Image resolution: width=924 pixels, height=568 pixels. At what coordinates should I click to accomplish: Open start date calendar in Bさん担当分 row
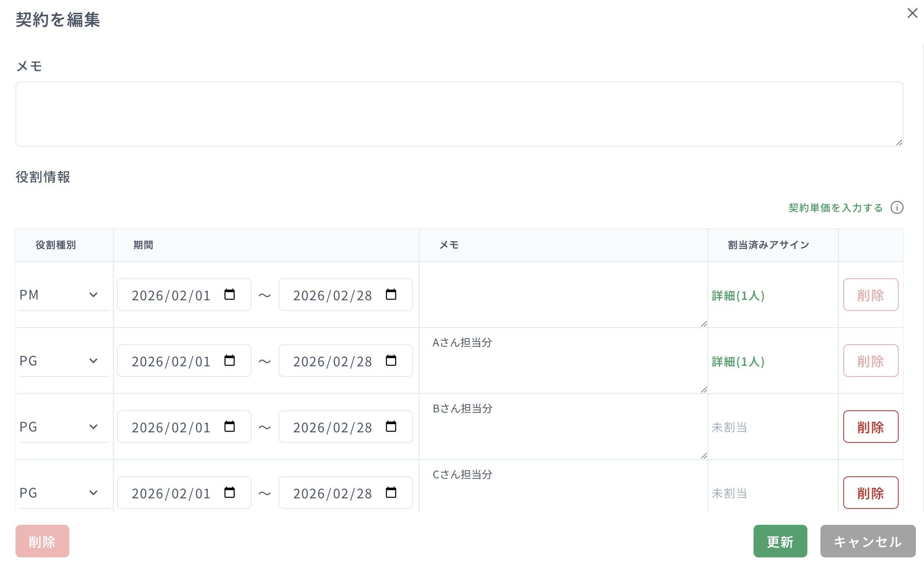point(230,427)
